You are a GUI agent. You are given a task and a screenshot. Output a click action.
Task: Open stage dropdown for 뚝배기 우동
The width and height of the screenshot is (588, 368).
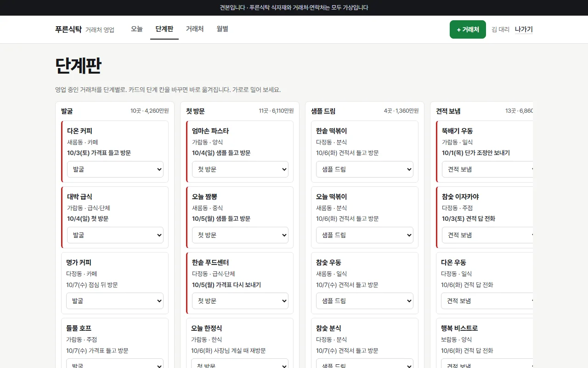[x=487, y=169]
